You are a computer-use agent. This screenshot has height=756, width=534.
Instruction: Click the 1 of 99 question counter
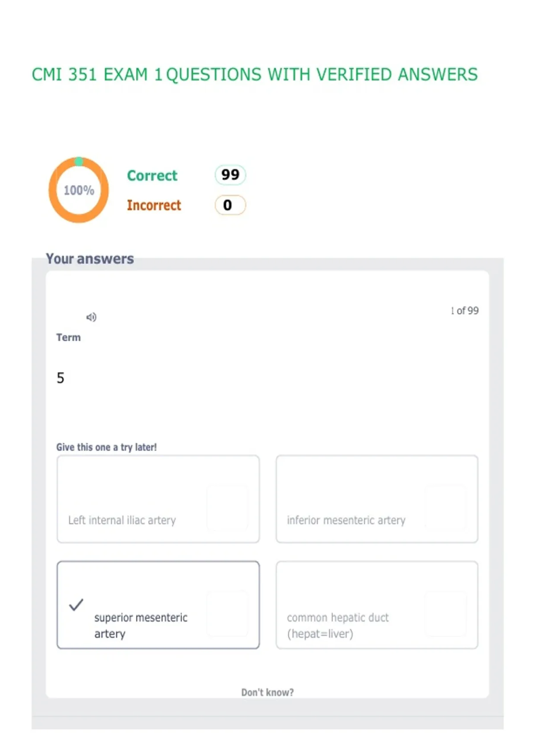(x=465, y=311)
